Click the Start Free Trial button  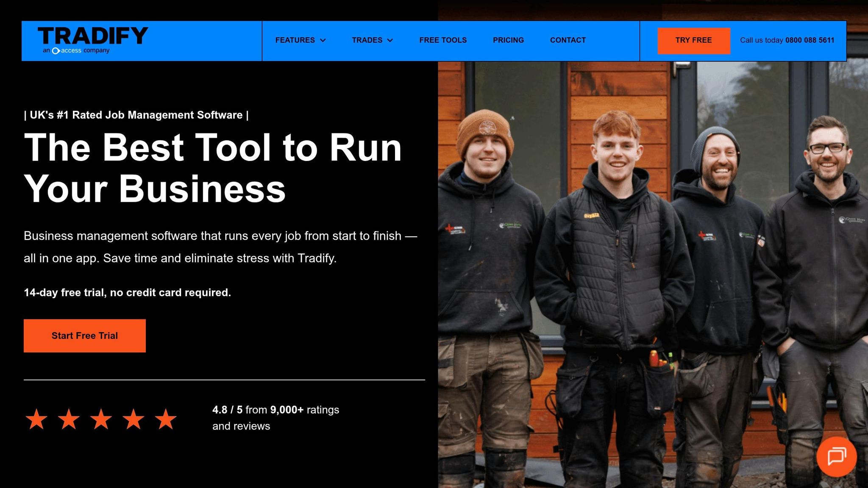(85, 336)
